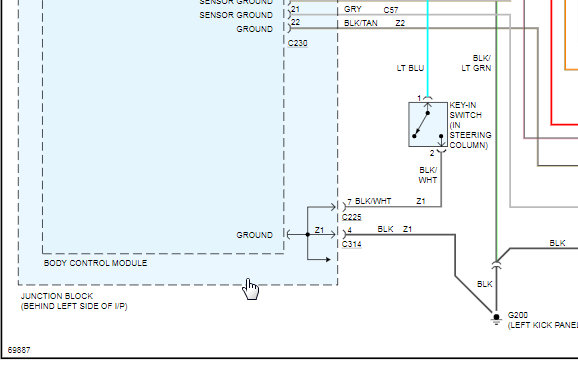Click the G200 ground symbol dot
Image resolution: width=578 pixels, height=374 pixels.
[496, 317]
